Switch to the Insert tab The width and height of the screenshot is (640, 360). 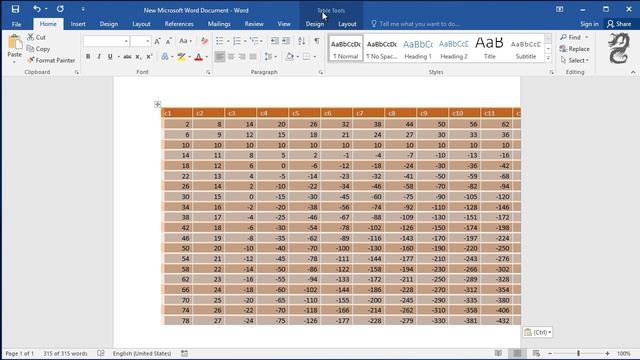pyautogui.click(x=78, y=24)
